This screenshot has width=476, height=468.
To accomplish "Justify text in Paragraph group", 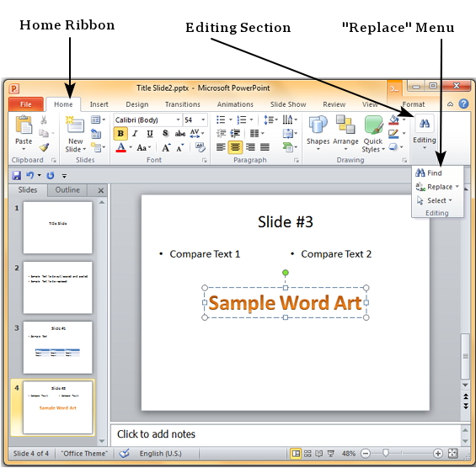I will [265, 147].
